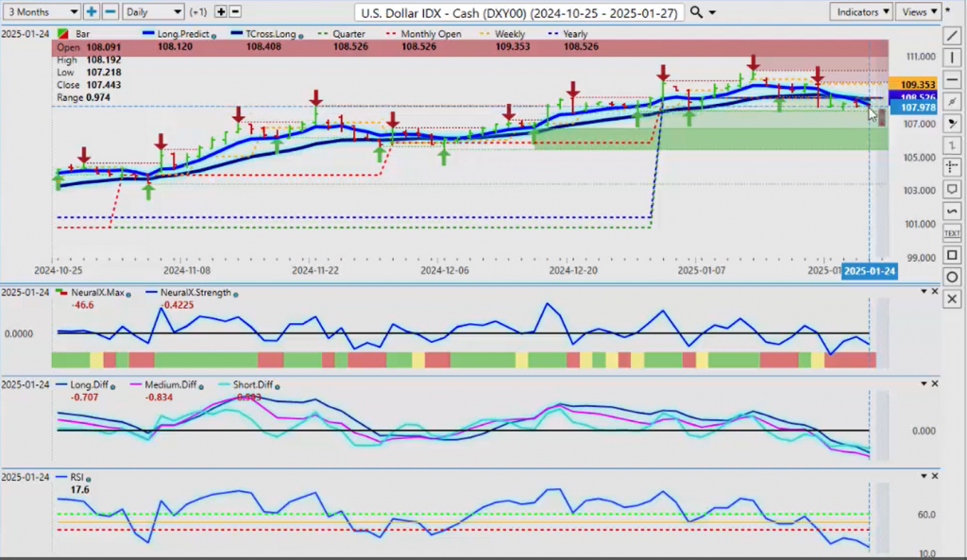Open the Indicators menu
This screenshot has height=560, width=967.
861,11
